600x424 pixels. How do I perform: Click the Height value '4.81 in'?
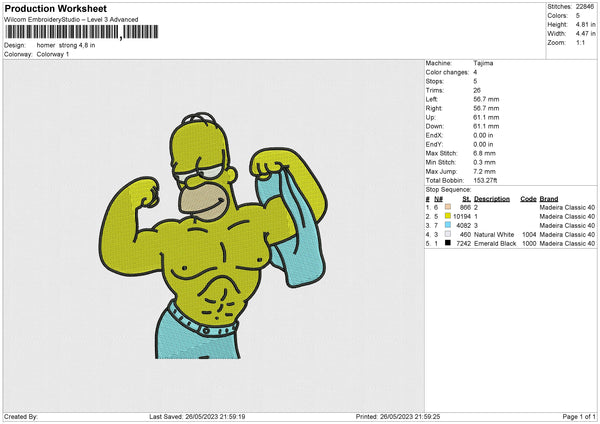tap(585, 24)
